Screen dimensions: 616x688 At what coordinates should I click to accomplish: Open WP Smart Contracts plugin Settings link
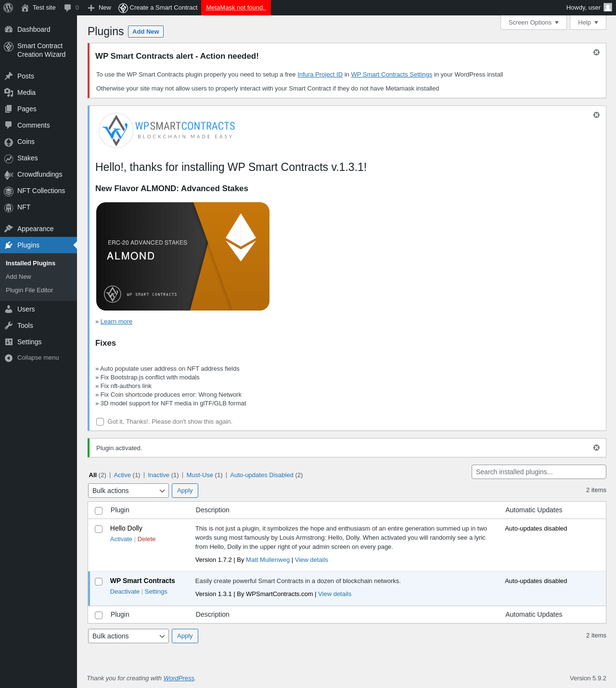tap(156, 592)
